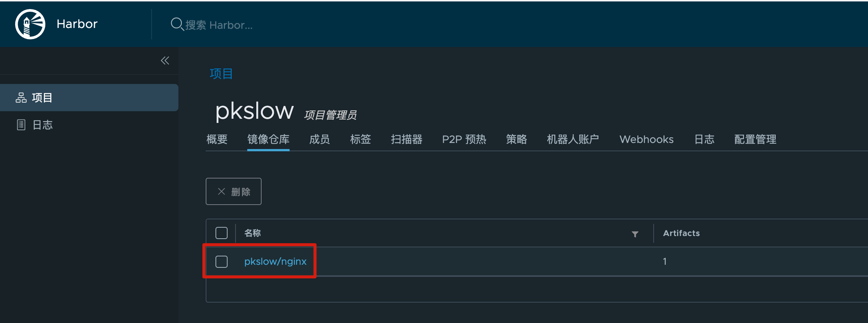Switch to the 概要 tab
Image resolution: width=868 pixels, height=323 pixels.
(x=217, y=139)
